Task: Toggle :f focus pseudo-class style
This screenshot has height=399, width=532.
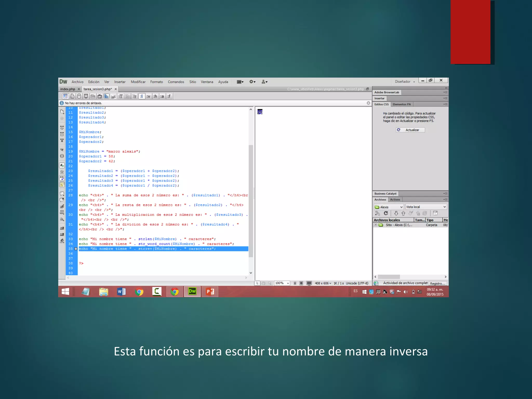Action: (169, 96)
